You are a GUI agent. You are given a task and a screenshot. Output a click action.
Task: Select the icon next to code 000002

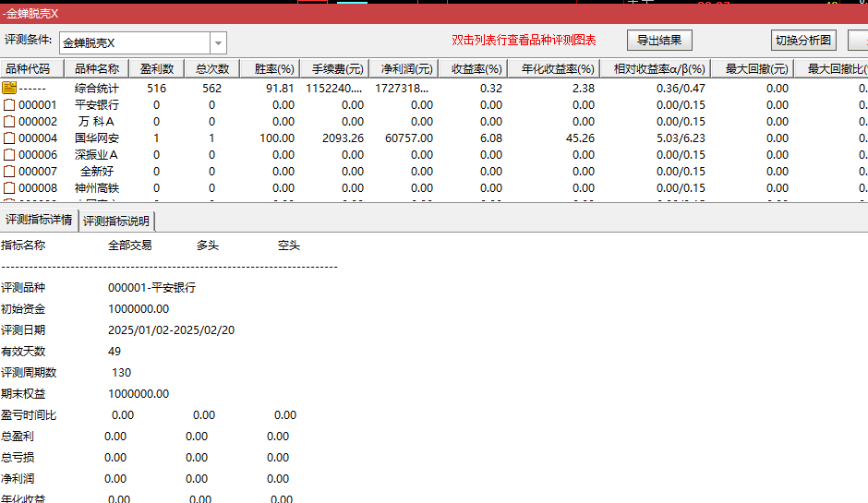9,122
